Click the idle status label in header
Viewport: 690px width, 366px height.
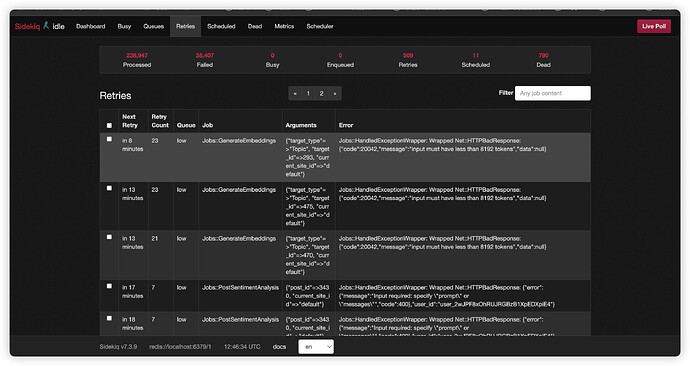pos(59,26)
